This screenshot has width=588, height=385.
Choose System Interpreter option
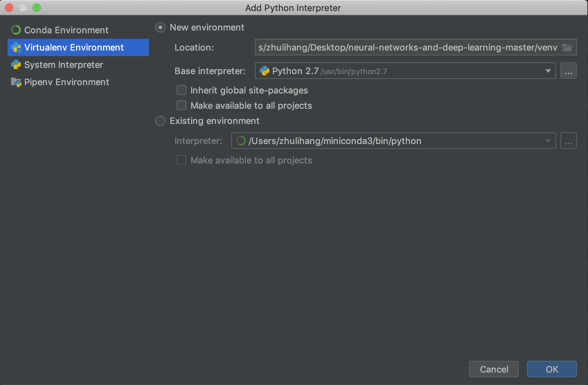point(78,65)
